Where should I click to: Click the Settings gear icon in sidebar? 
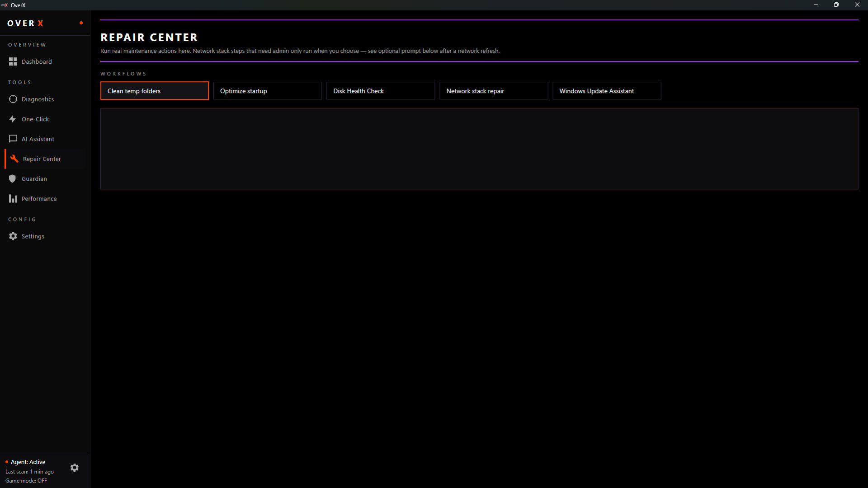[13, 236]
